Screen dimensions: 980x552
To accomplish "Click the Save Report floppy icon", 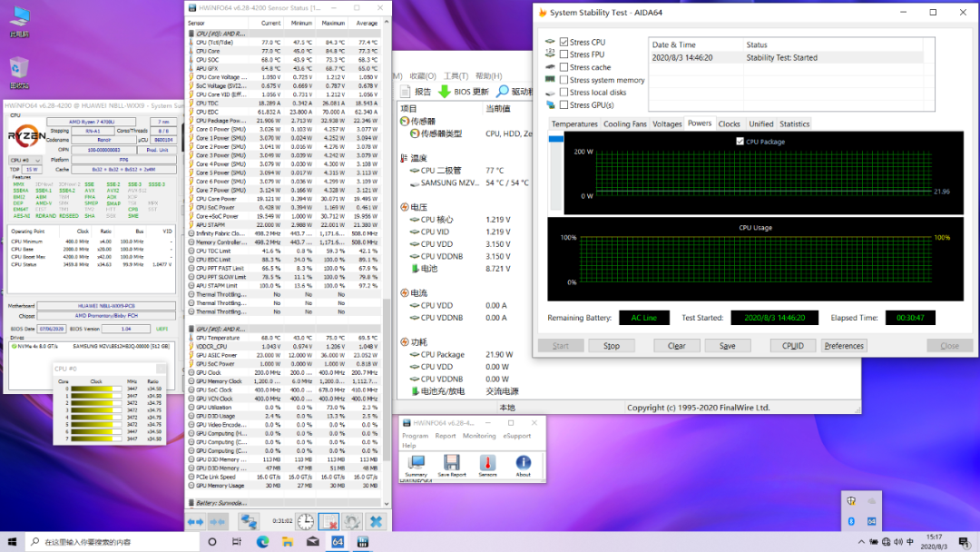I will click(x=451, y=464).
